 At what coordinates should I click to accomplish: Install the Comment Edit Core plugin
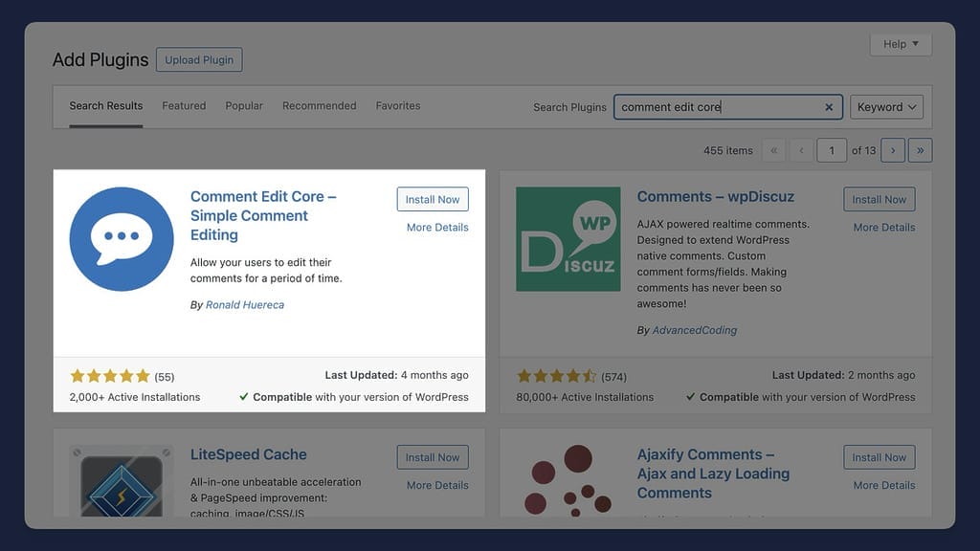[x=433, y=199]
